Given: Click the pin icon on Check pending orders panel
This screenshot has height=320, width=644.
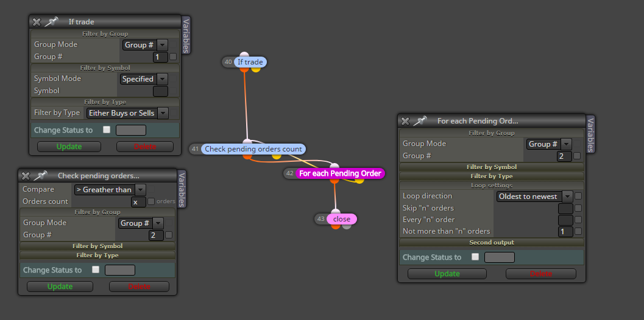Looking at the screenshot, I should point(40,176).
